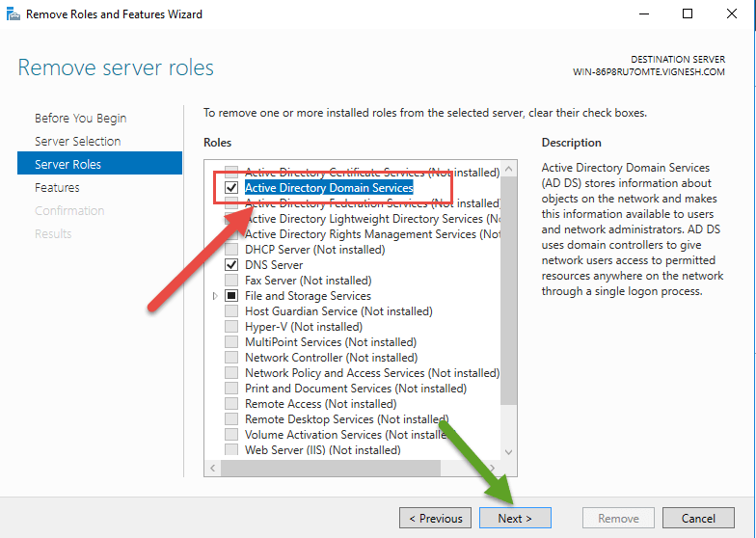The height and width of the screenshot is (538, 756).
Task: Toggle File and Storage Services checkbox
Action: tap(231, 296)
